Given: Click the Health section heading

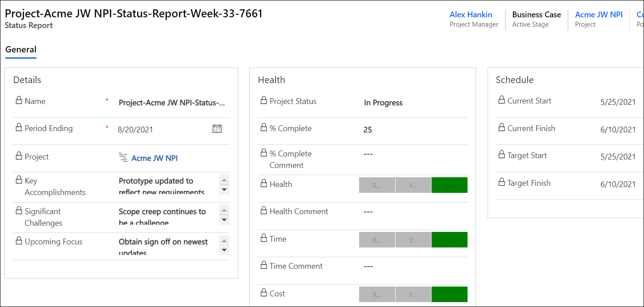Looking at the screenshot, I should (272, 80).
